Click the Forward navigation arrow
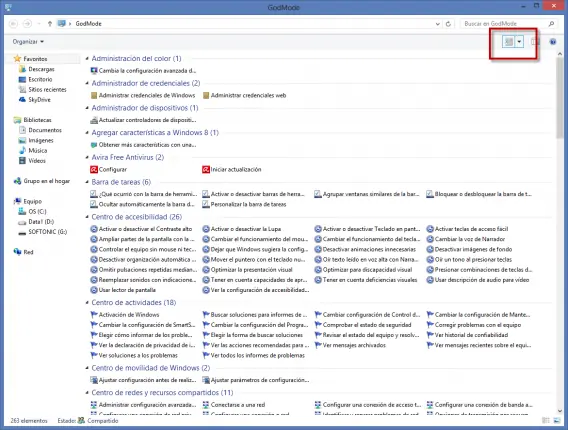Screen dimensions: 568x430 tap(27, 24)
